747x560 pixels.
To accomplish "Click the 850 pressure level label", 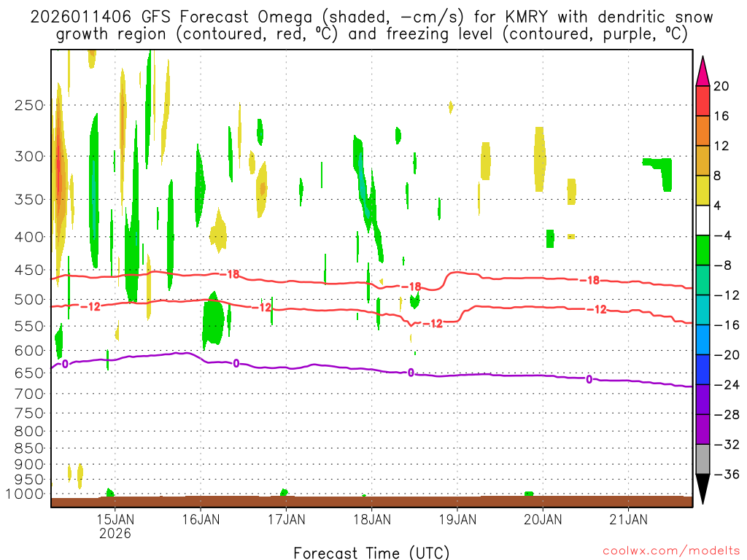I will pos(29,448).
